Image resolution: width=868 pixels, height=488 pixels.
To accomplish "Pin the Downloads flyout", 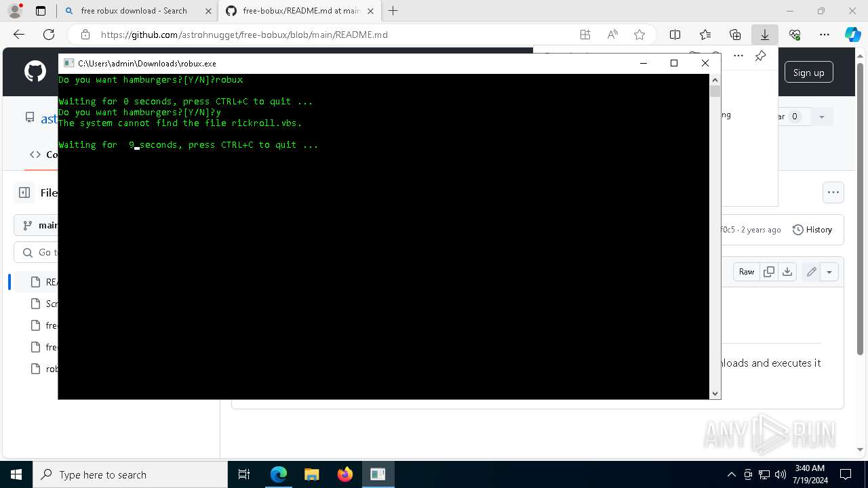I will click(761, 56).
